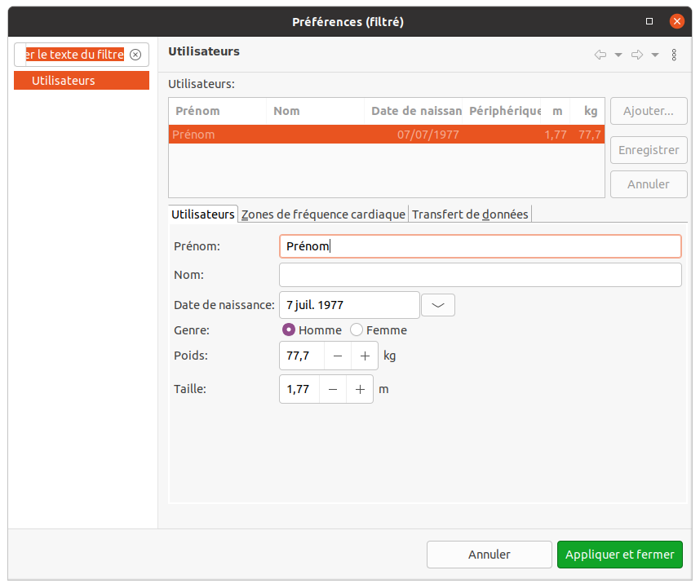
Task: Open the Transfert de données tab
Action: (470, 214)
